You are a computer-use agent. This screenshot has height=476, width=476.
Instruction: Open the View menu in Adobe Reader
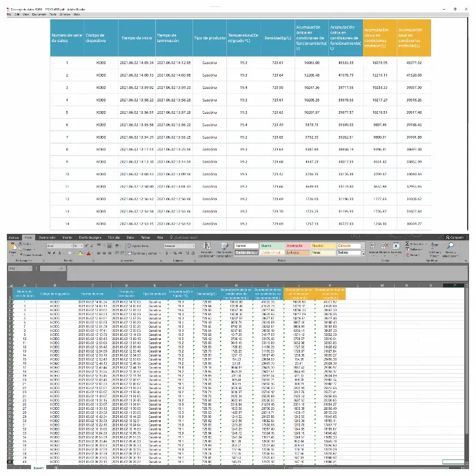(x=26, y=14)
